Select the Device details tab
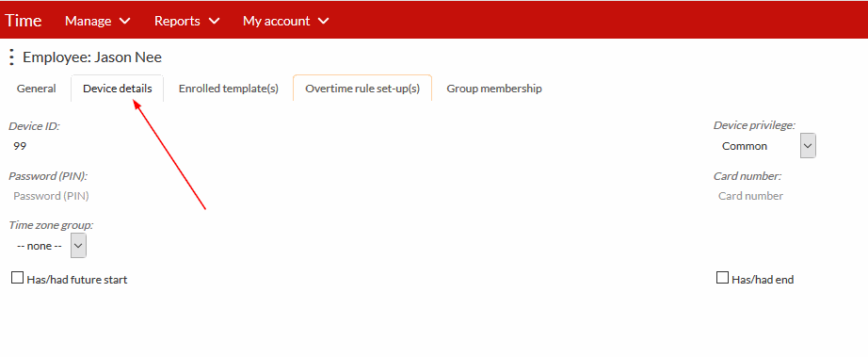The width and height of the screenshot is (868, 357). click(118, 89)
